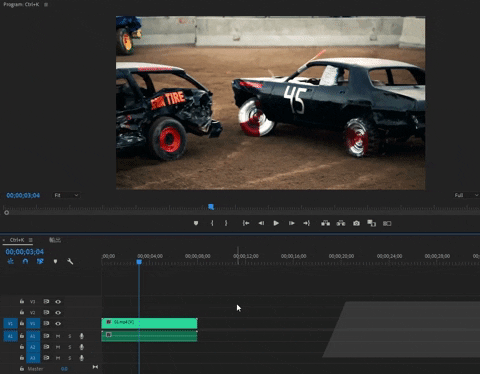Viewport: 480px width, 374px height.
Task: Toggle Snap in timeline
Action: pyautogui.click(x=25, y=261)
